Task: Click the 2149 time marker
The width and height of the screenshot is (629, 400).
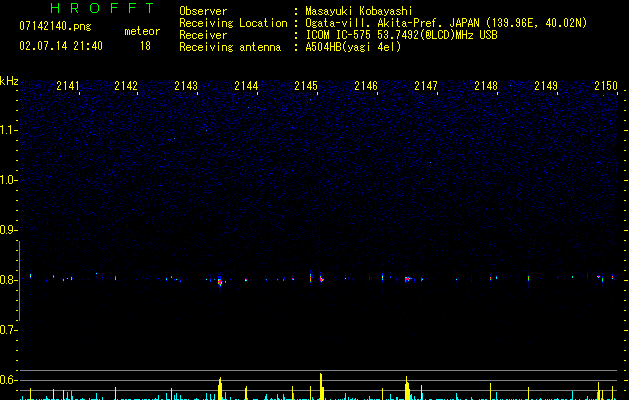Action: point(546,86)
